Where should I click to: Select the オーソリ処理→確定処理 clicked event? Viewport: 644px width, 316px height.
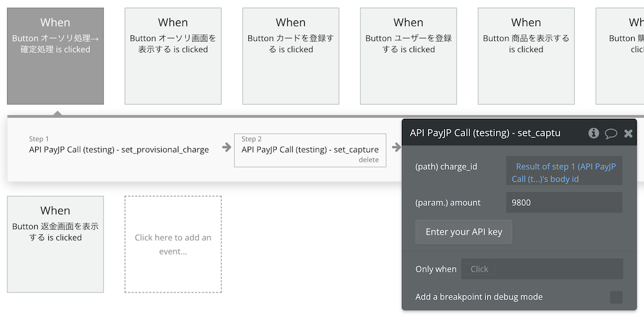tap(56, 56)
